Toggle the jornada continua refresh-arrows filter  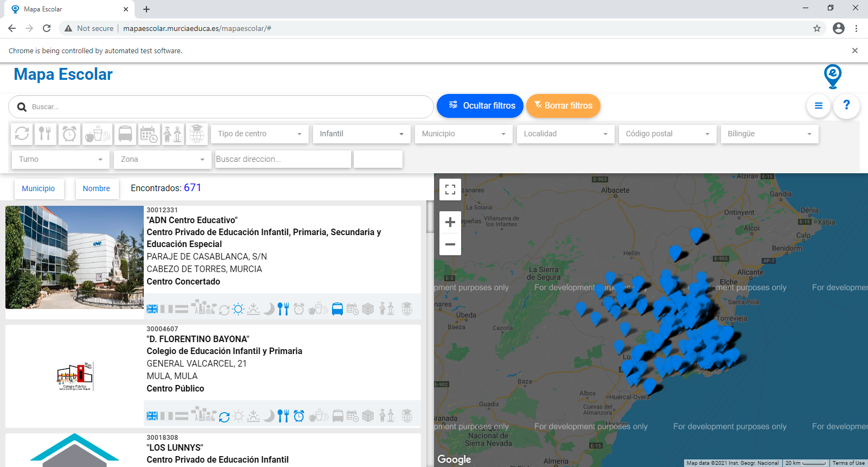[x=22, y=134]
